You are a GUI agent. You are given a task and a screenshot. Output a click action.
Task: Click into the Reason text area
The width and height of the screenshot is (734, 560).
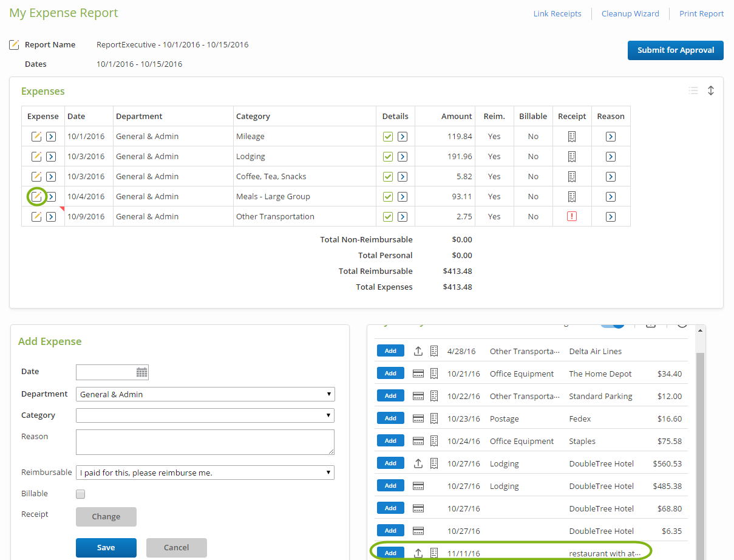(x=205, y=442)
